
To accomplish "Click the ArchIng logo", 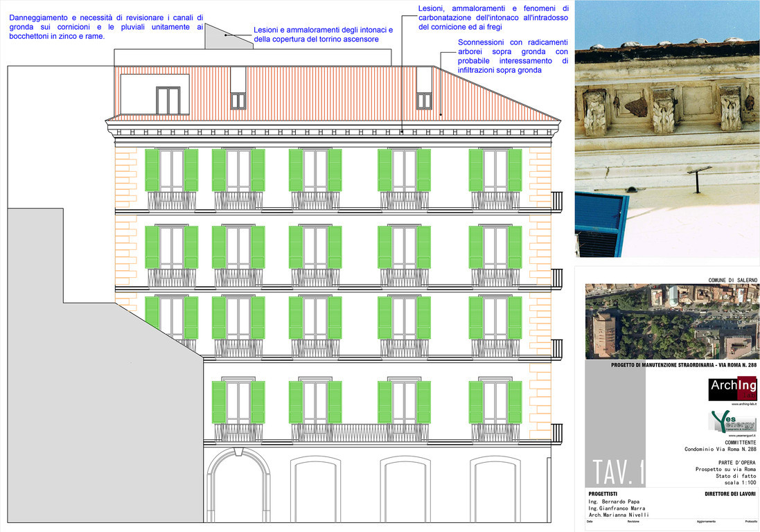I will point(732,389).
